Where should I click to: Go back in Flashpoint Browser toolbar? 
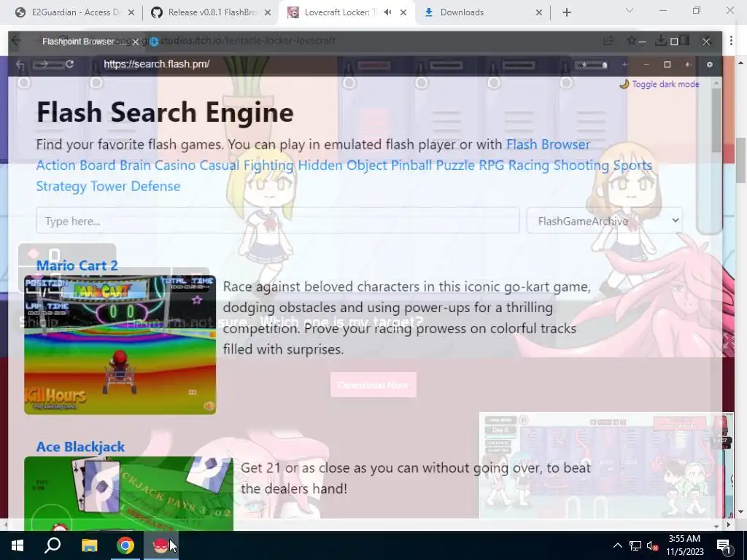pyautogui.click(x=20, y=65)
